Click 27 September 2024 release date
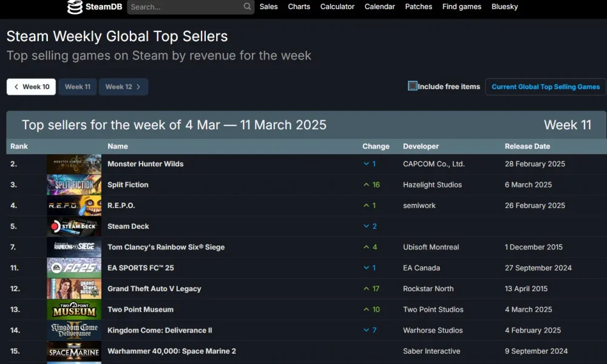Viewport: 607px width, 364px height. click(x=538, y=268)
